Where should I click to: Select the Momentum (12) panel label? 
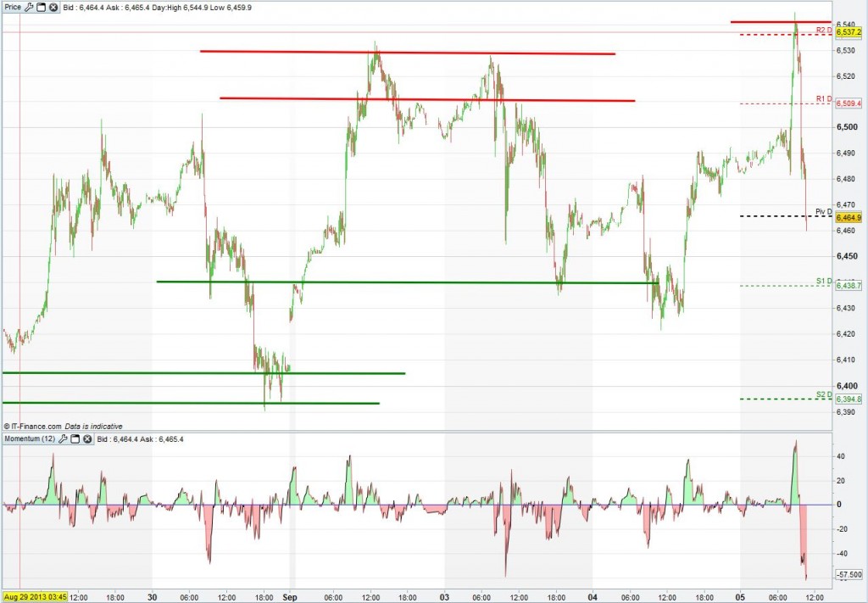pyautogui.click(x=30, y=439)
